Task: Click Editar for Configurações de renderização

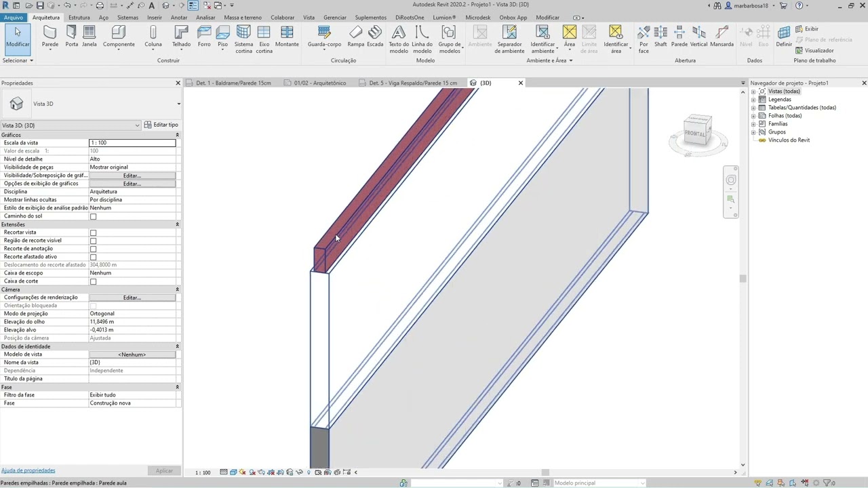Action: pos(132,298)
